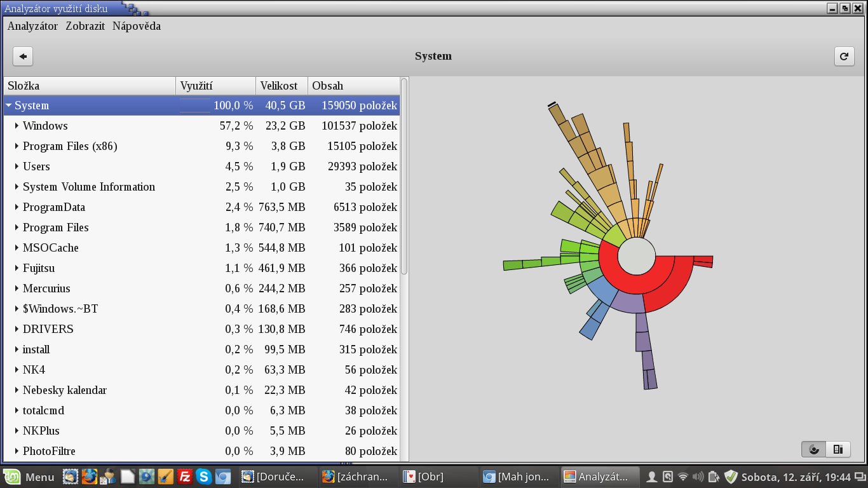
Task: Click the Wi-Fi network tray icon
Action: click(683, 477)
